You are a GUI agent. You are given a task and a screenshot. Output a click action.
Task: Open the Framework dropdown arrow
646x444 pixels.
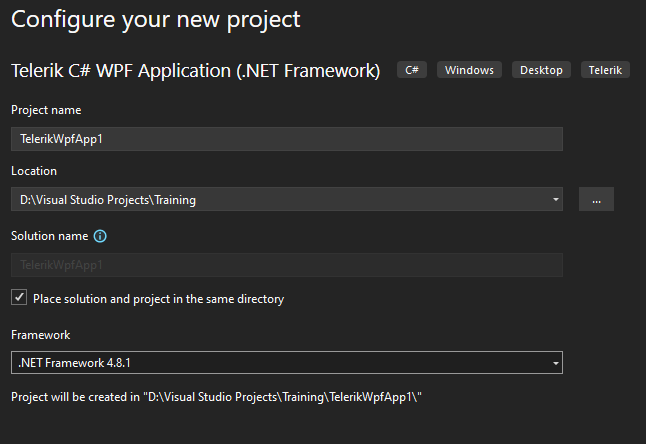(x=555, y=362)
